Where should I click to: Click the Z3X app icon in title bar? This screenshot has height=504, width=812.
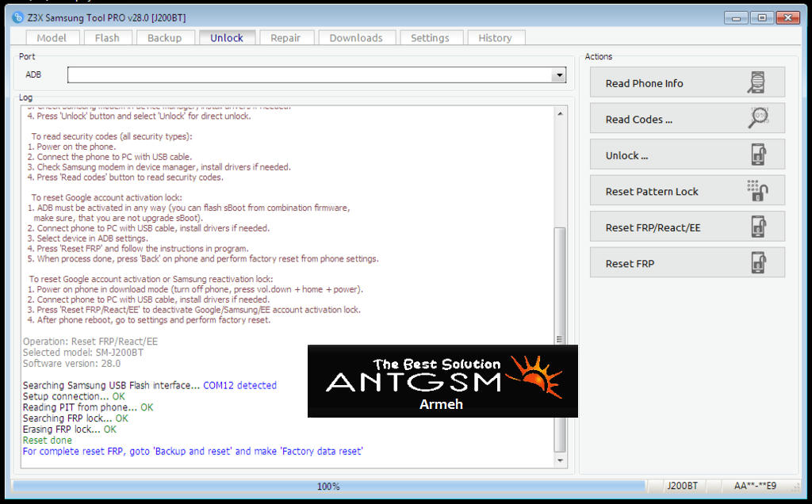coord(17,17)
